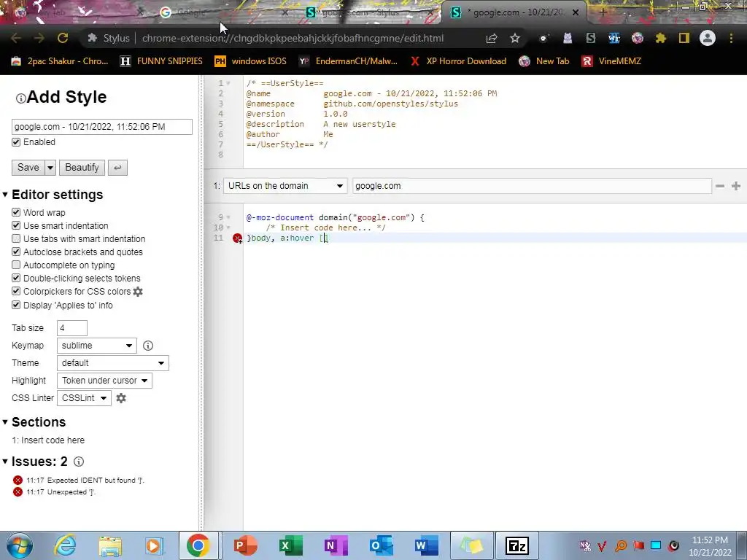Open the 'URLs on the domain' dropdown

(x=285, y=186)
